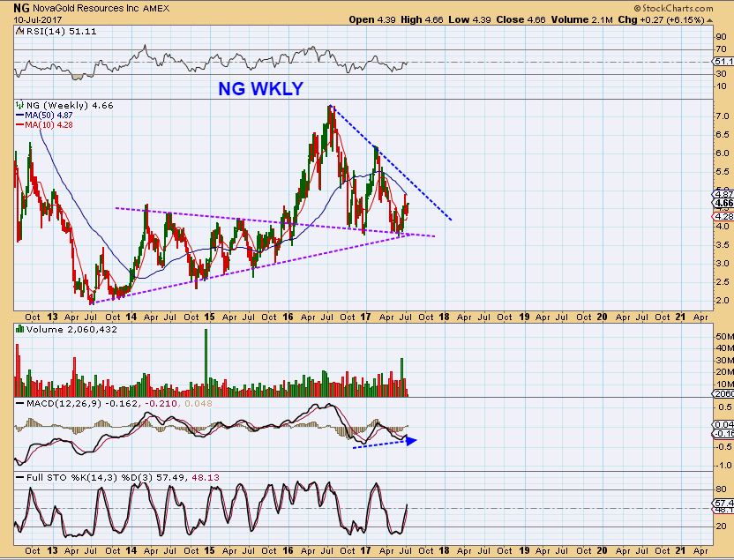Click the MACD line legend marker
The height and width of the screenshot is (560, 734).
pos(20,403)
